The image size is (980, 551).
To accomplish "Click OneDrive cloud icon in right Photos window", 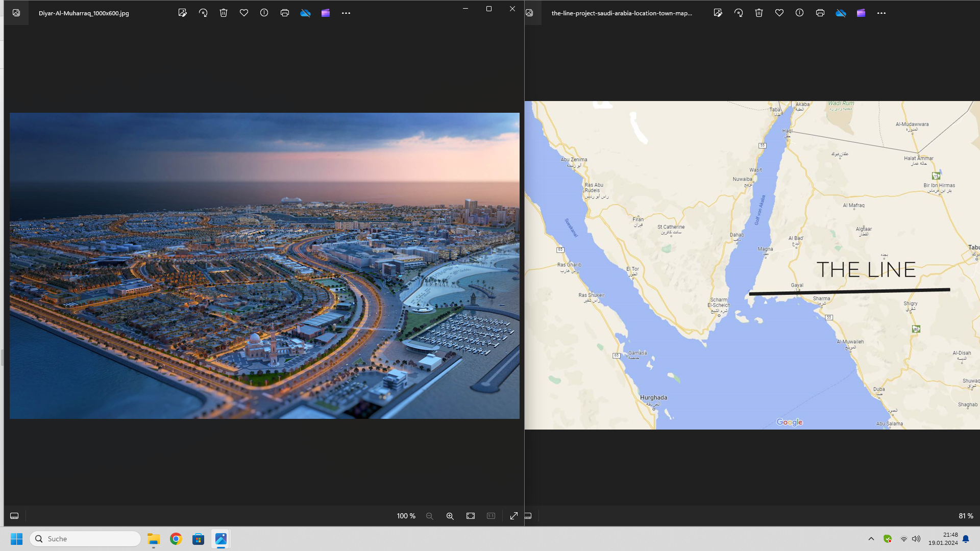I will click(841, 13).
